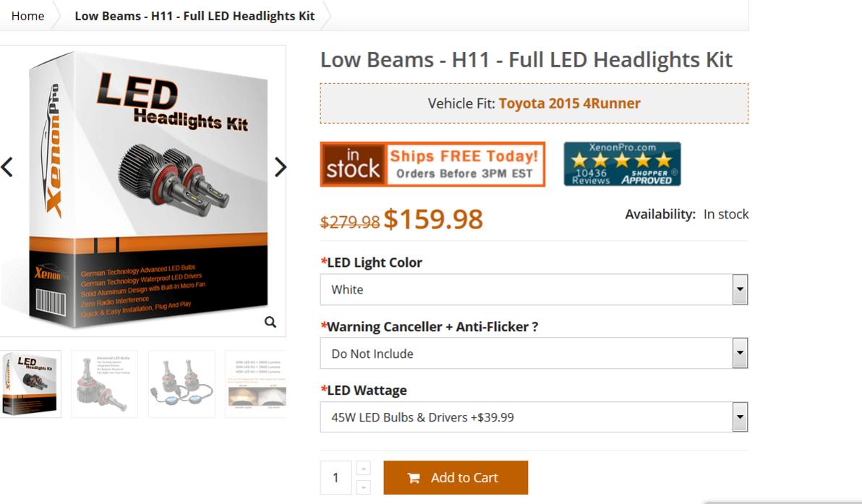The height and width of the screenshot is (504, 862).
Task: Show the next product image
Action: (x=281, y=167)
